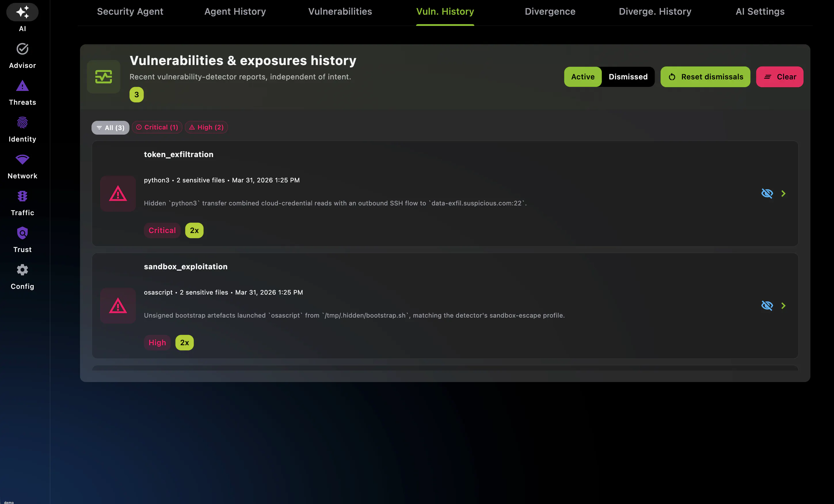Dismiss sandbox_exploitation with the crossed-eye icon

pos(767,306)
